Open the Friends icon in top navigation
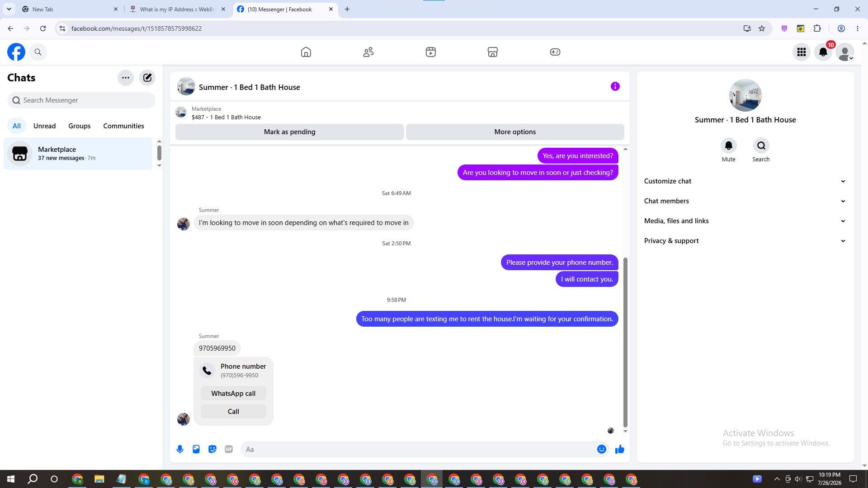Image resolution: width=868 pixels, height=488 pixels. click(x=368, y=52)
